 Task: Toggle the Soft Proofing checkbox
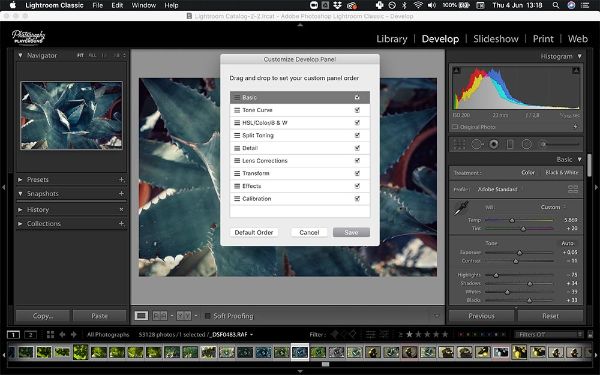point(207,316)
